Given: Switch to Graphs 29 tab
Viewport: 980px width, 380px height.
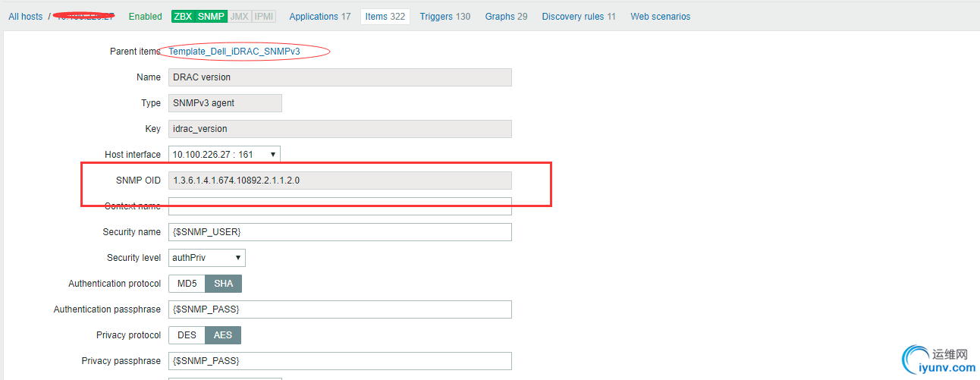Looking at the screenshot, I should click(x=507, y=17).
